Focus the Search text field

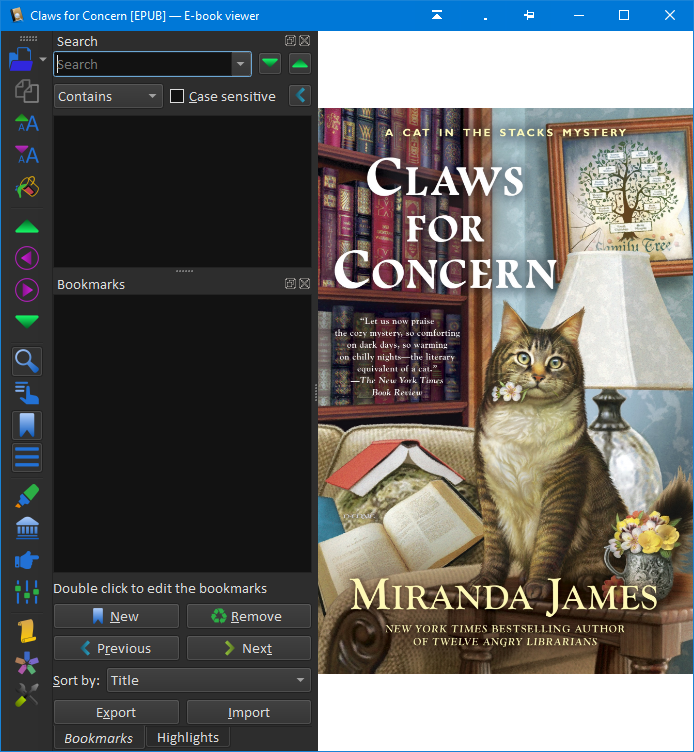[143, 64]
